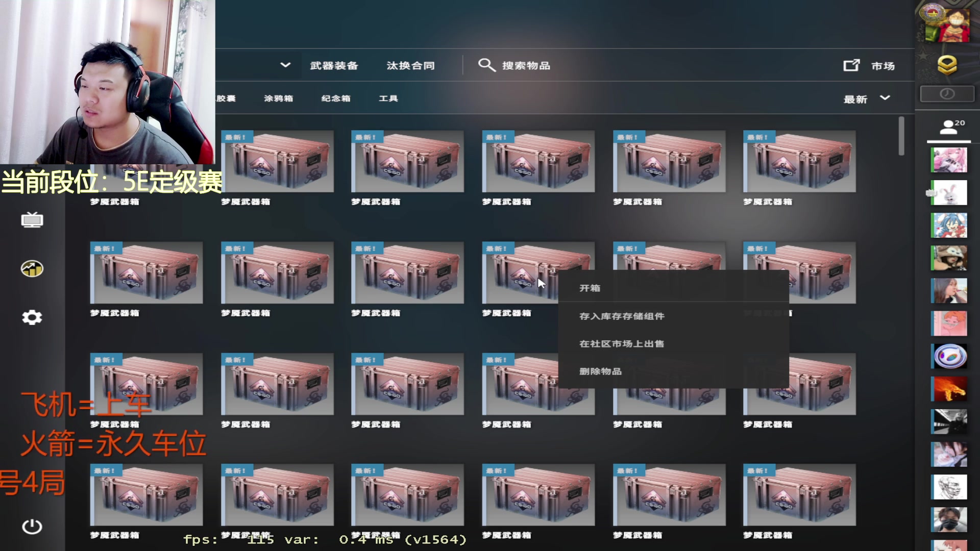Expand the category dropdown chevron left of 武器装备
The image size is (980, 551).
pyautogui.click(x=285, y=65)
